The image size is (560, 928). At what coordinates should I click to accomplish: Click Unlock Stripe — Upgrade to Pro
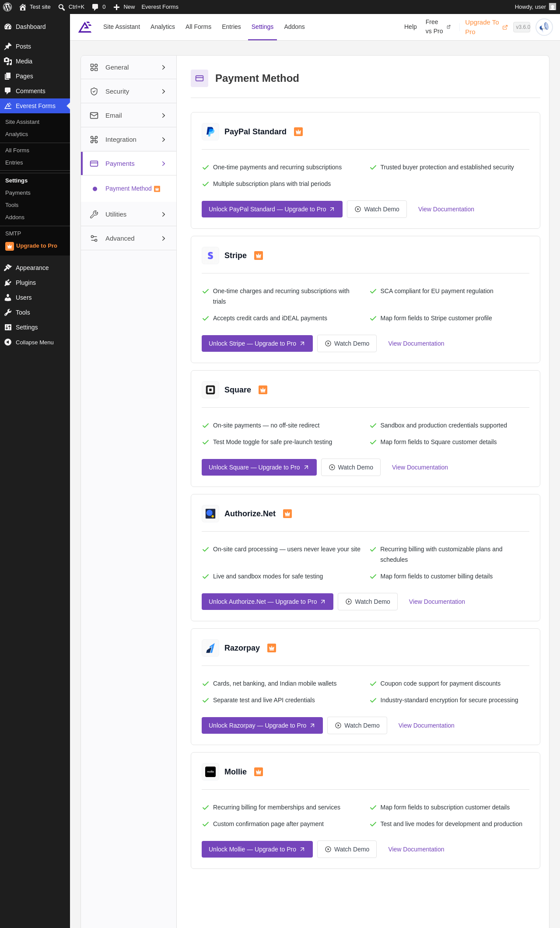(257, 343)
